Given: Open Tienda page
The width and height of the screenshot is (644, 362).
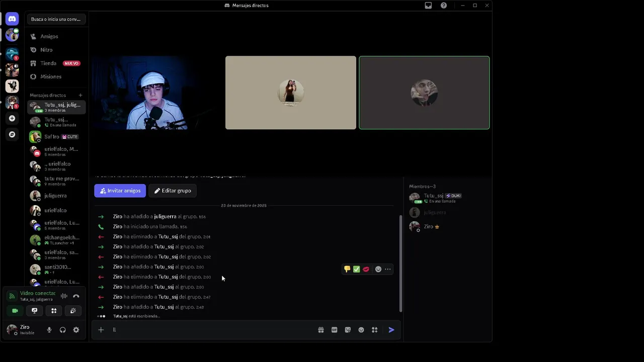Looking at the screenshot, I should (56, 63).
